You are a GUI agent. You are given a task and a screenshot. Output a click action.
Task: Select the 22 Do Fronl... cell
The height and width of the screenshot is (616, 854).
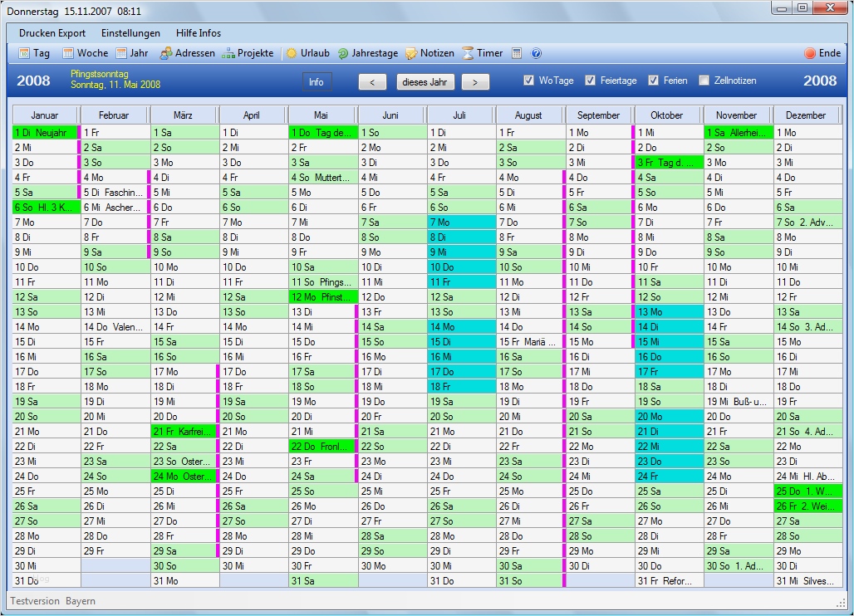click(x=321, y=446)
